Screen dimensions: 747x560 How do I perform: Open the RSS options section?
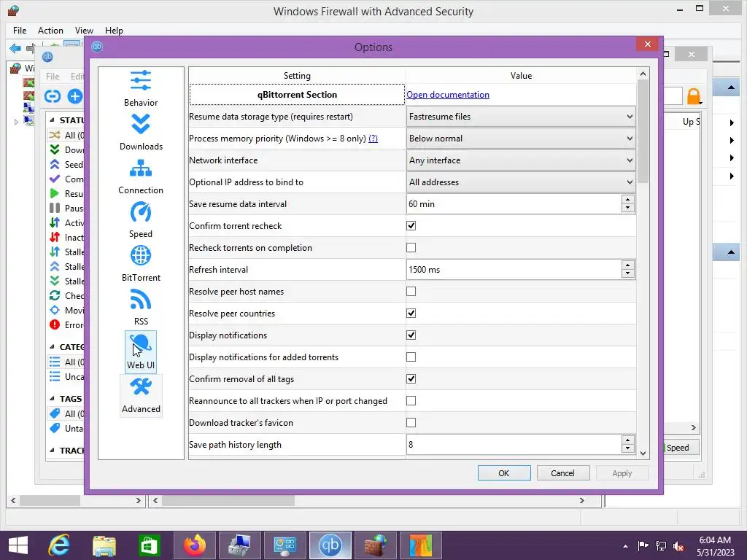141,308
